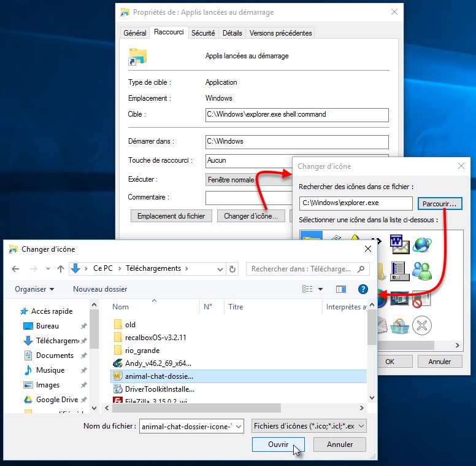
Task: Open the Versions précédentes tab
Action: [x=281, y=33]
